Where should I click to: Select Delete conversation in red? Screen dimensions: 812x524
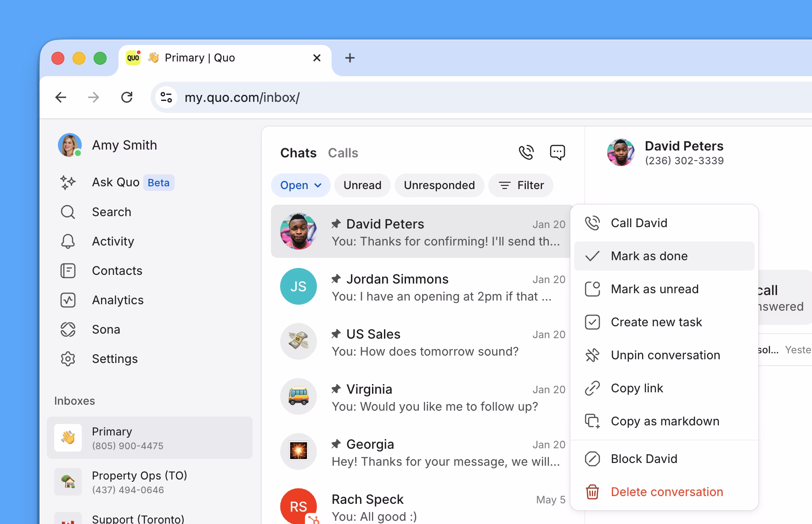coord(664,492)
